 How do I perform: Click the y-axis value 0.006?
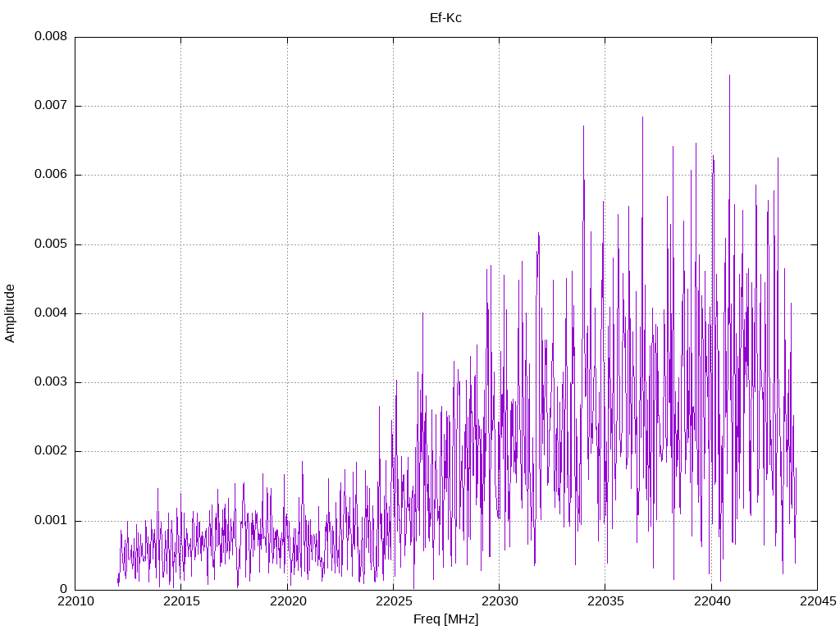(x=51, y=175)
